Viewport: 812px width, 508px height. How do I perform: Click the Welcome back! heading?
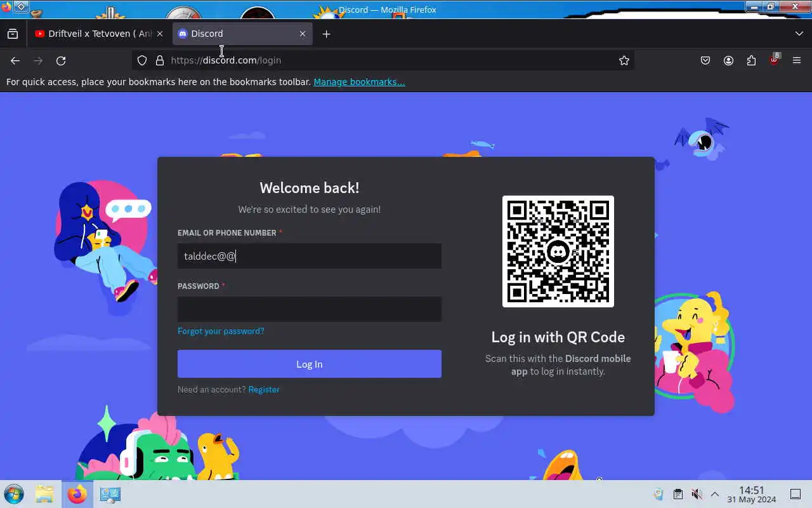[310, 188]
